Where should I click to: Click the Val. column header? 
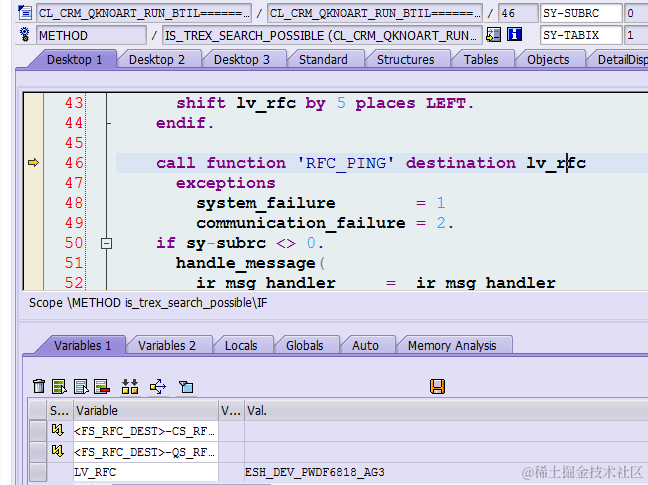(446, 410)
